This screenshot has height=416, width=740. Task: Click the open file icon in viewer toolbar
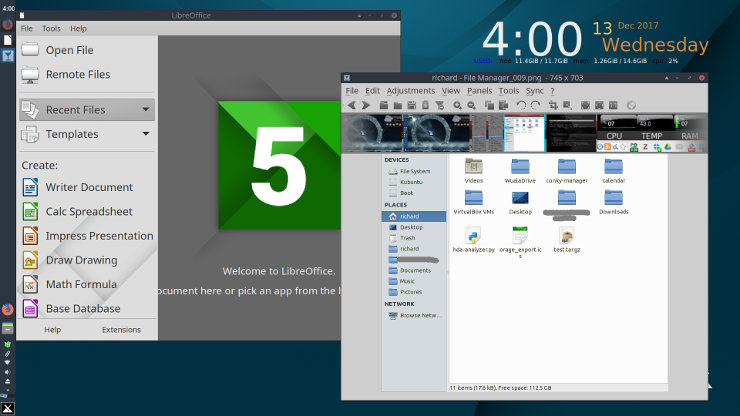click(x=384, y=105)
